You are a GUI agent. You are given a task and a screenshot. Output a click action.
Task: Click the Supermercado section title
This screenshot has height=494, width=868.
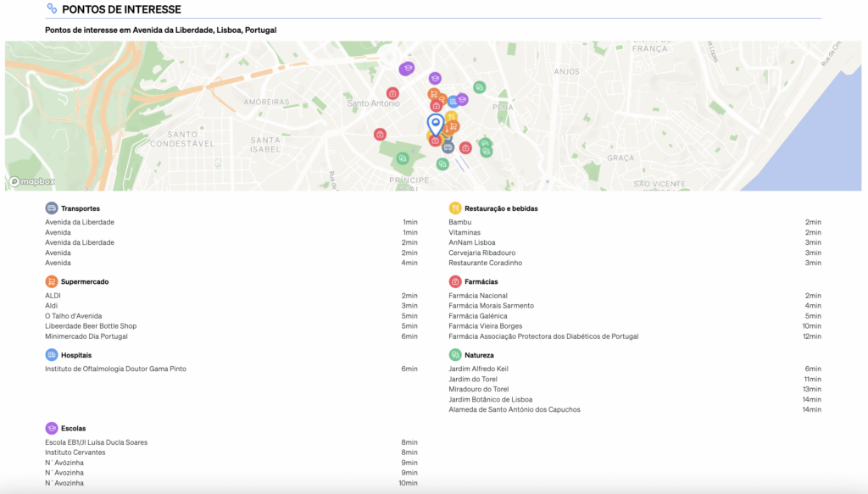[x=85, y=281]
